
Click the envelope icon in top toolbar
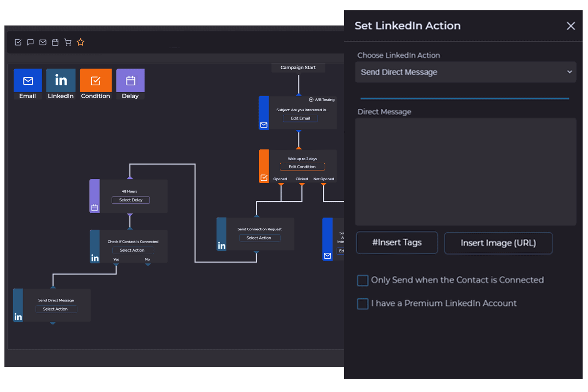[43, 43]
